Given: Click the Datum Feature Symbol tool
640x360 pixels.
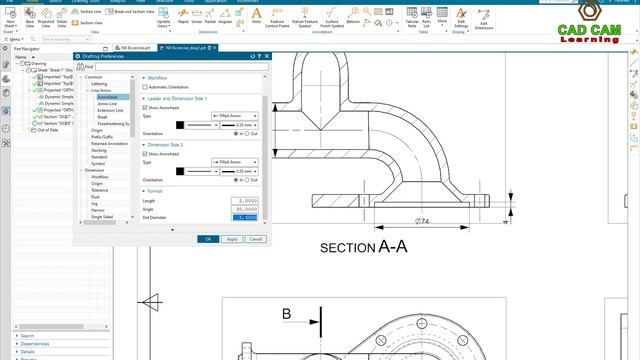Looking at the screenshot, I should click(304, 18).
